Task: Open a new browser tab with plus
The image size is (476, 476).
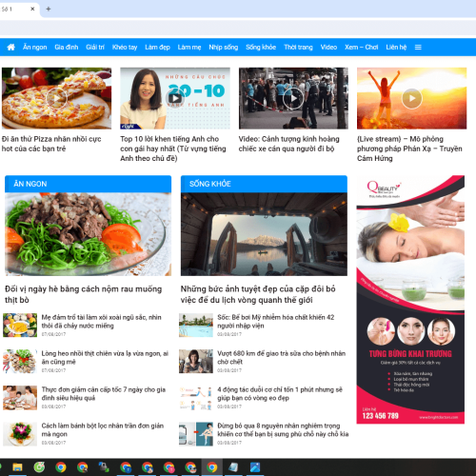Action: [49, 9]
